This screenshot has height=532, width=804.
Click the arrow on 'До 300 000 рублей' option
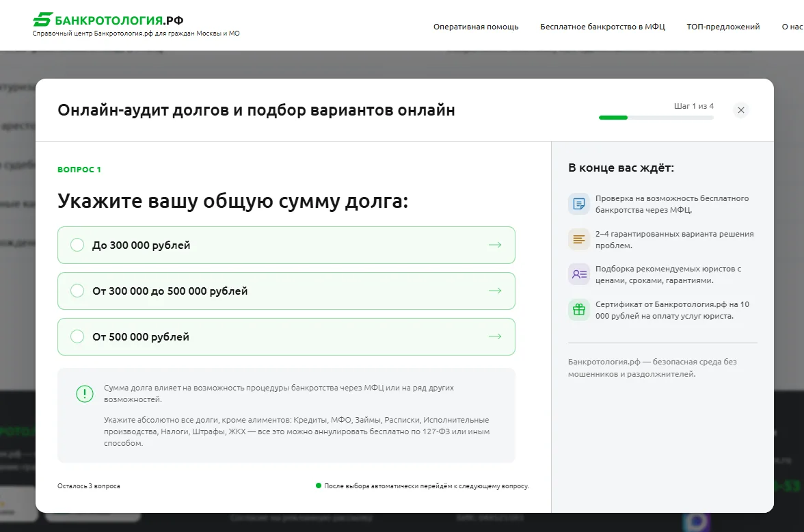[x=495, y=245]
